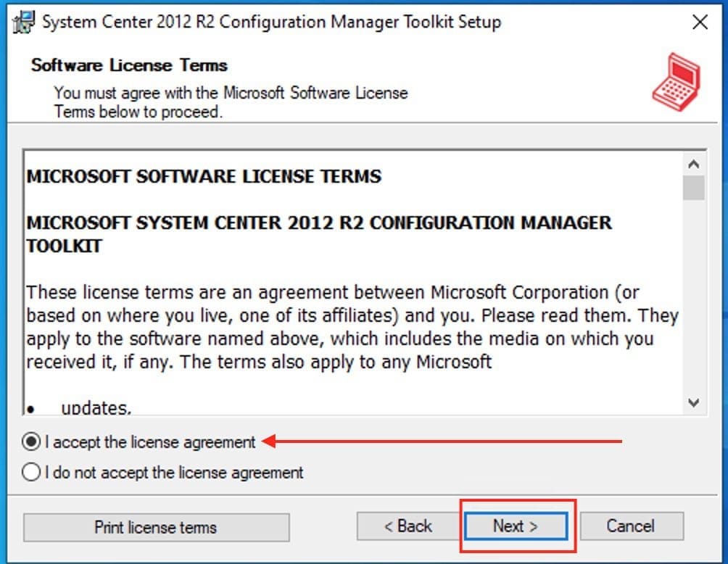
Task: Click the license text scrollbar thumb
Action: [x=694, y=187]
